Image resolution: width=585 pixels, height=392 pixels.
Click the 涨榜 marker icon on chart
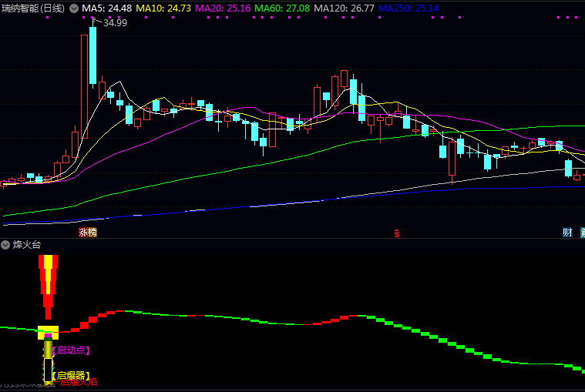88,232
